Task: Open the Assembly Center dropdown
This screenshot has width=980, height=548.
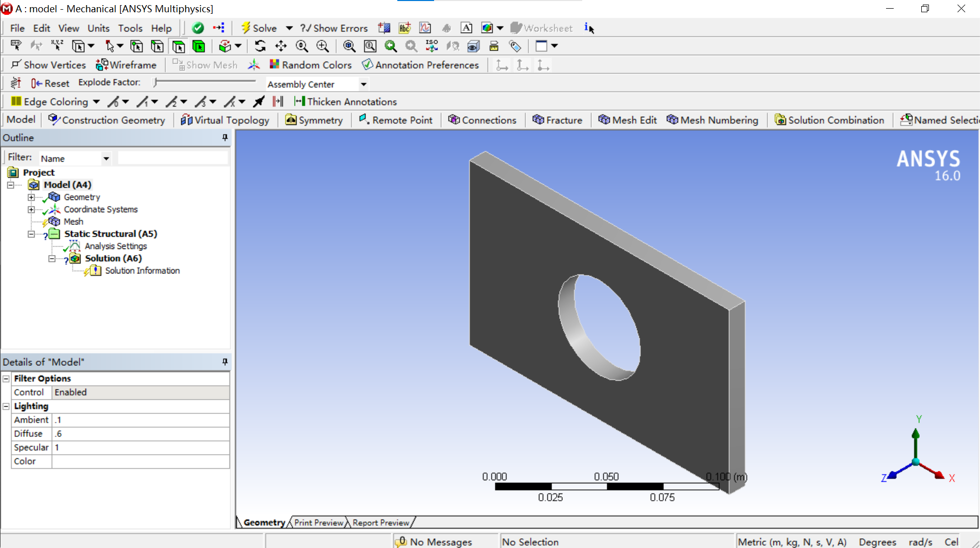Action: pos(363,84)
